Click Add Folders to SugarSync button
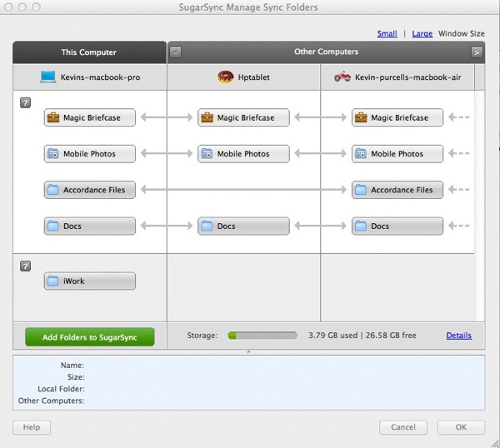 tap(90, 337)
